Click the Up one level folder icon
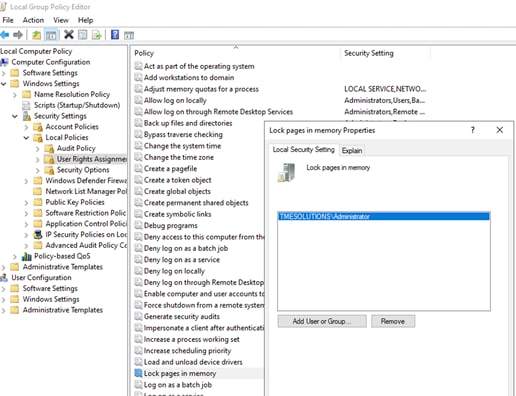 coord(37,35)
